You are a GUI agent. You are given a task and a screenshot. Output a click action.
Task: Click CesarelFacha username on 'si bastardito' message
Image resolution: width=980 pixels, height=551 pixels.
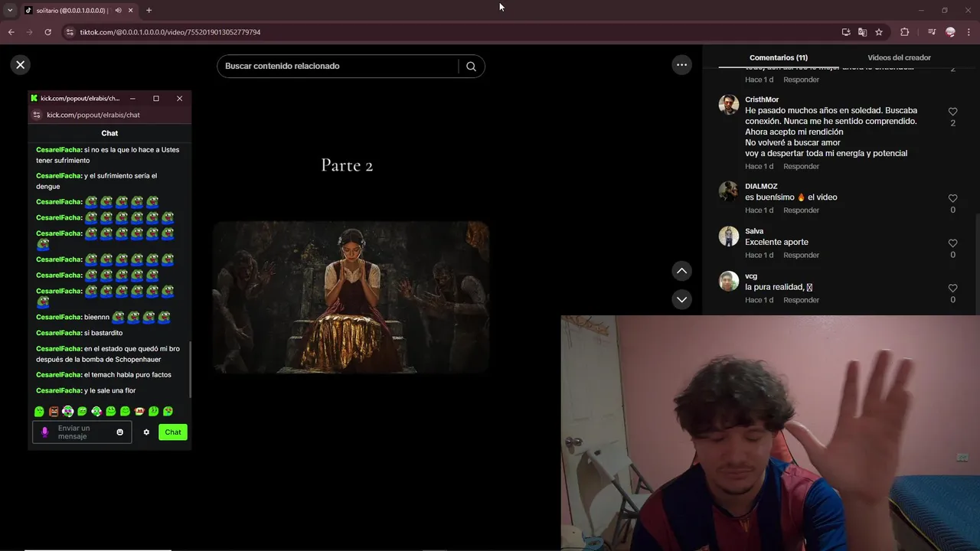click(x=59, y=333)
